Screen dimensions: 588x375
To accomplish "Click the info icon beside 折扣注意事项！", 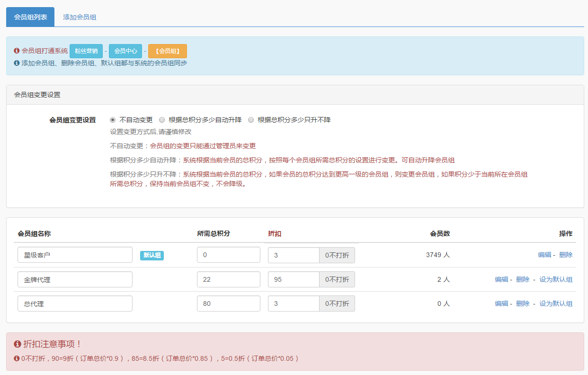I will pos(18,344).
